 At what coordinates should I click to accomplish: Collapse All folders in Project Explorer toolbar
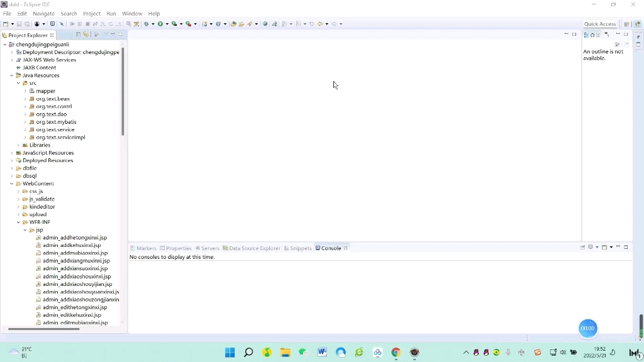[x=78, y=35]
